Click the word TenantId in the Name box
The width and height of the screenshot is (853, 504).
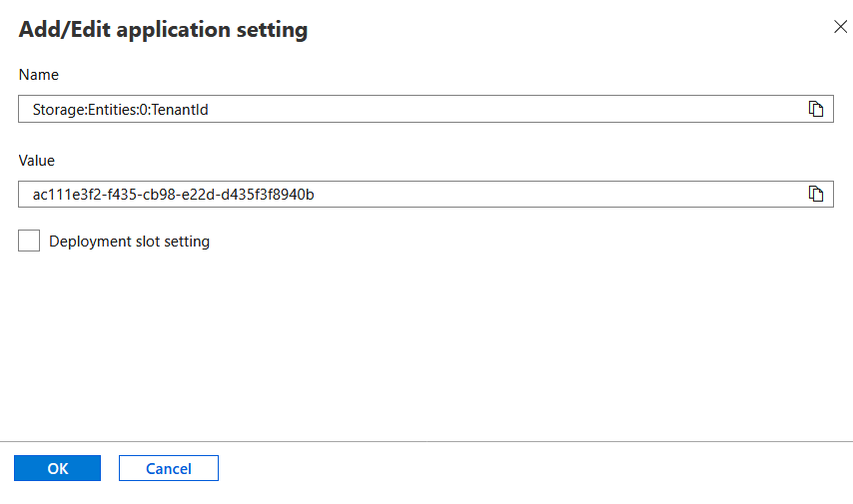[180, 110]
